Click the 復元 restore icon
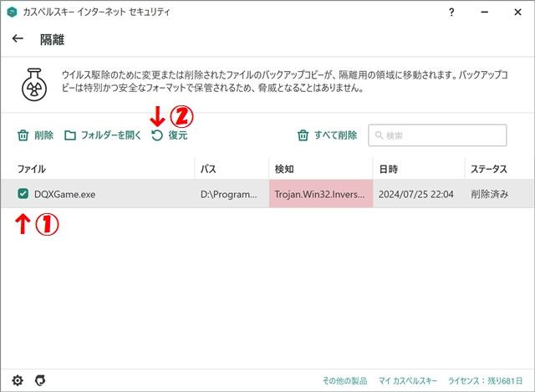Viewport: 535px width, 392px height. [x=156, y=135]
